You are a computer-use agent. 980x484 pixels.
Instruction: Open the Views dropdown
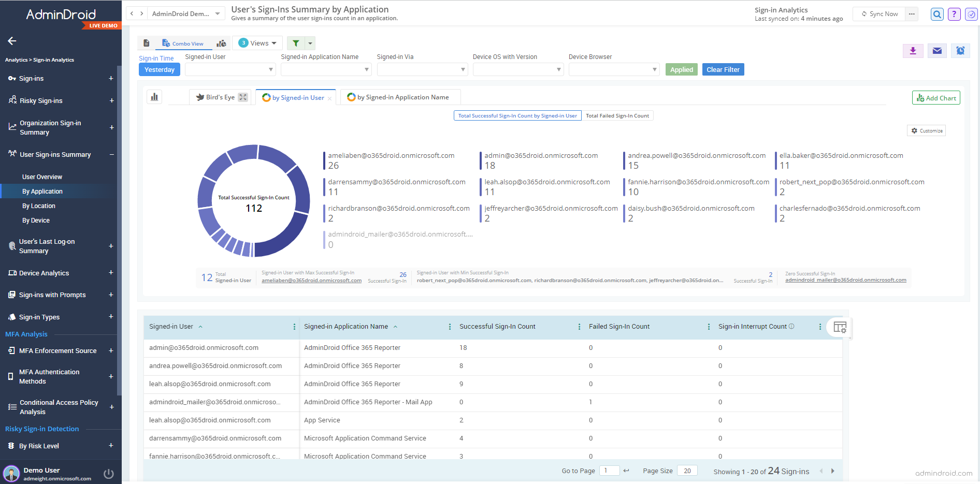(257, 42)
